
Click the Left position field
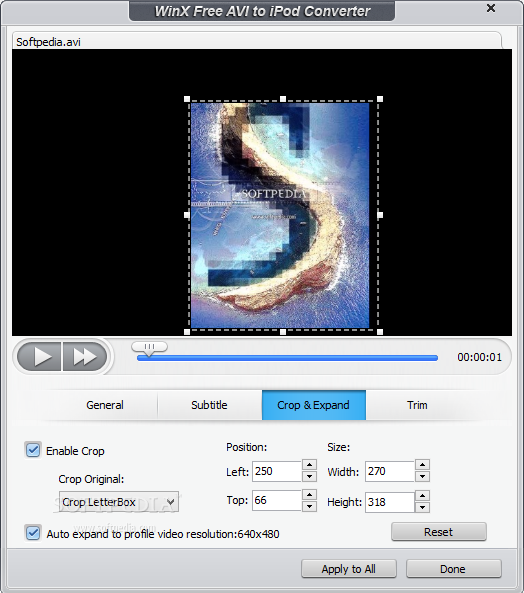[277, 471]
